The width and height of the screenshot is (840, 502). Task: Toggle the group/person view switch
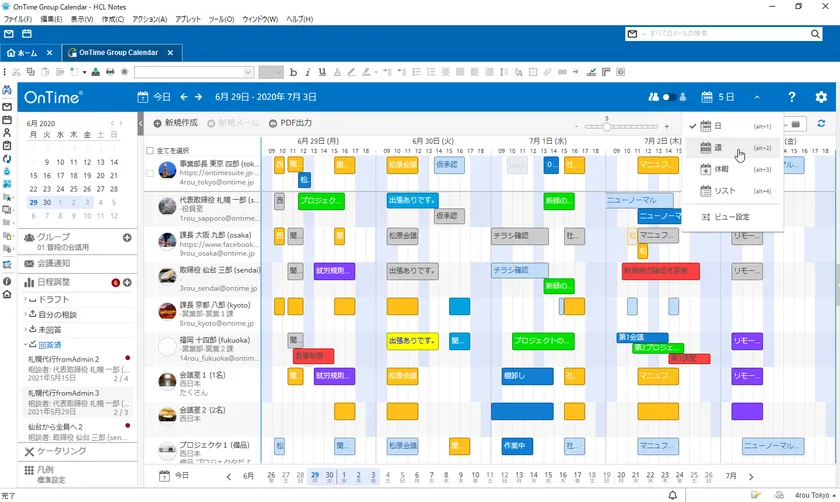point(668,97)
